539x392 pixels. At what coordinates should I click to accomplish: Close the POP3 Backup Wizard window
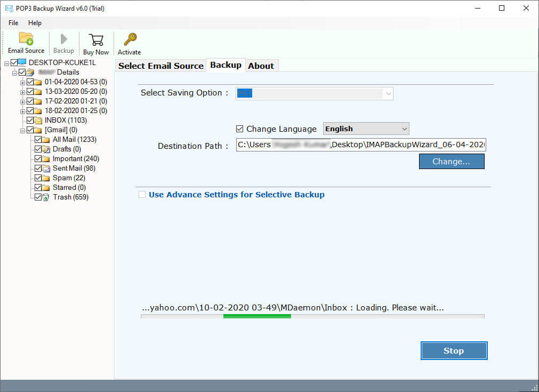pos(526,8)
